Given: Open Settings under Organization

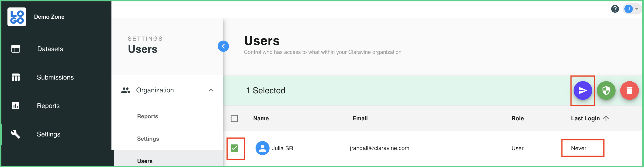Looking at the screenshot, I should (x=148, y=139).
